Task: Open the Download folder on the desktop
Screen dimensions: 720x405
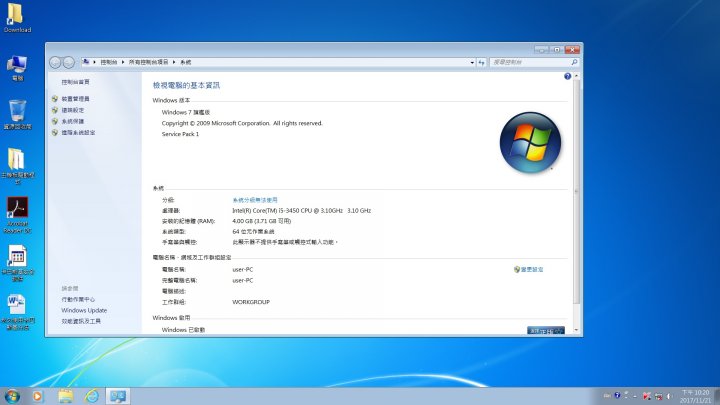Action: click(x=16, y=17)
